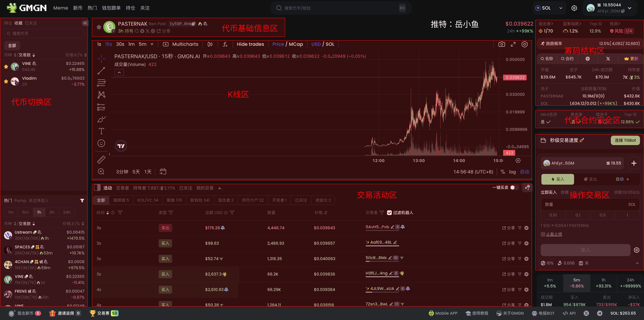644x320 pixels.
Task: Uncheck the 过滤机器人 checkbox
Action: pos(389,212)
